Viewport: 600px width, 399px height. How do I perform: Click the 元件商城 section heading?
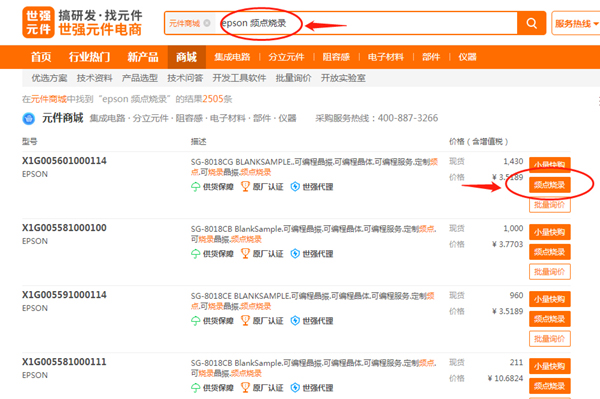[62, 118]
